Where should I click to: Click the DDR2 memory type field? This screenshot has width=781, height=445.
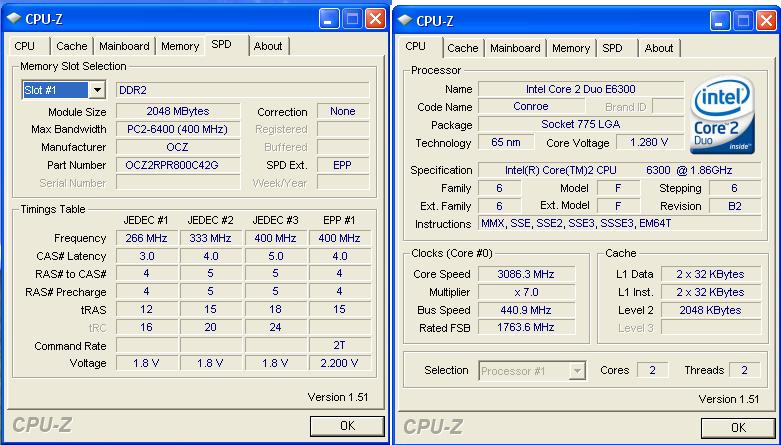(243, 90)
